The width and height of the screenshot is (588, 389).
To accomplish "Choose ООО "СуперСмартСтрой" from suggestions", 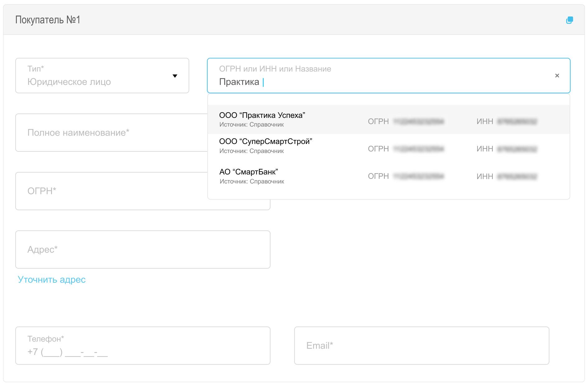I will pyautogui.click(x=266, y=142).
